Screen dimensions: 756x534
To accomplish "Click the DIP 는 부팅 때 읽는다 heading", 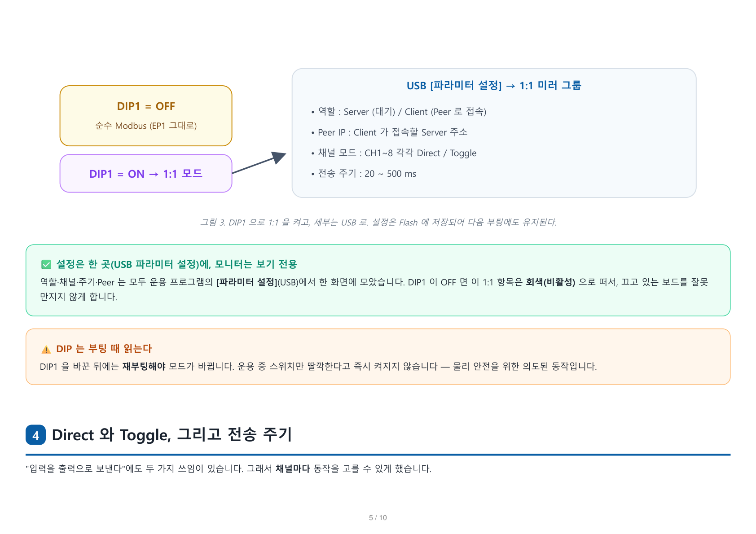I will (104, 349).
